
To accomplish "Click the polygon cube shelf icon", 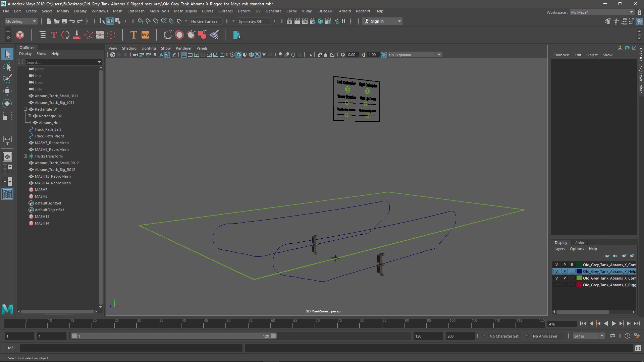I will (20, 35).
